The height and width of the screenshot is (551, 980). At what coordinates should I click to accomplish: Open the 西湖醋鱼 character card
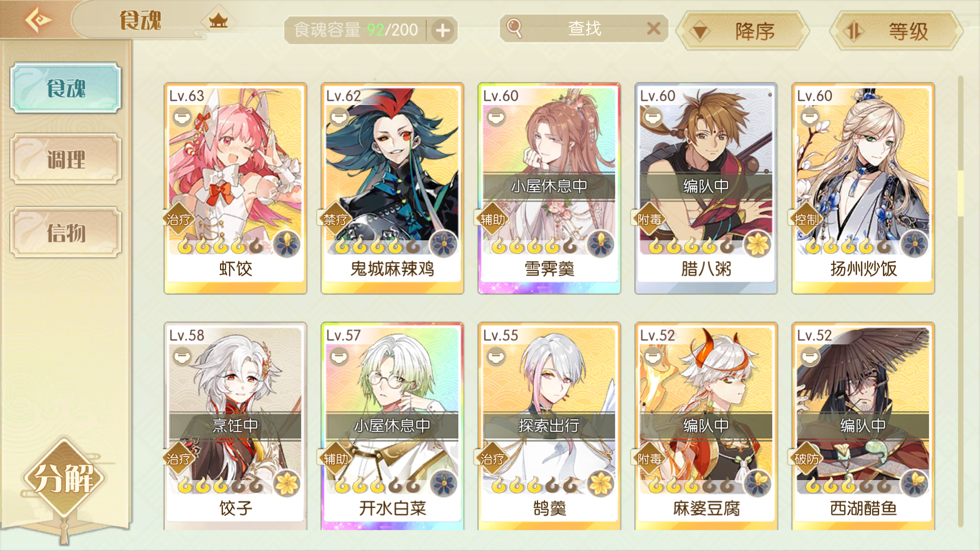pyautogui.click(x=863, y=426)
